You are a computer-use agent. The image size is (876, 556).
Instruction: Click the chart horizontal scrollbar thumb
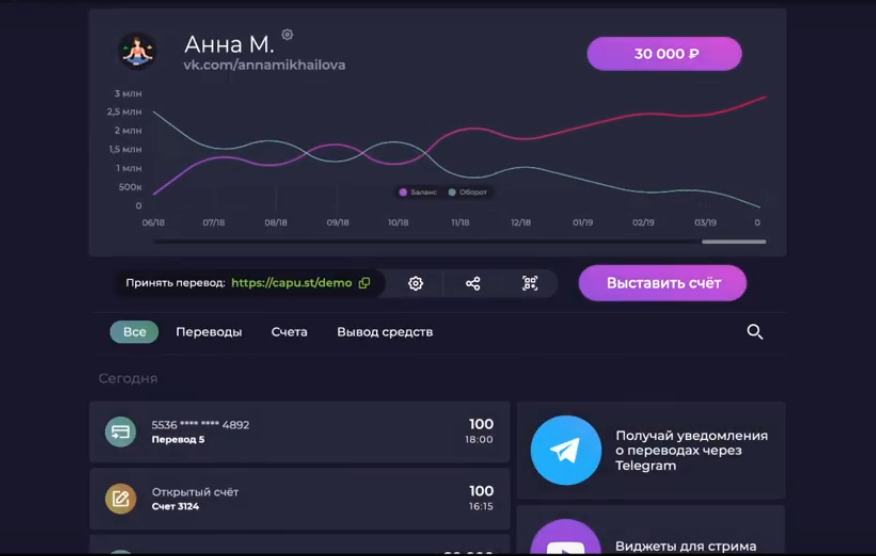point(734,241)
